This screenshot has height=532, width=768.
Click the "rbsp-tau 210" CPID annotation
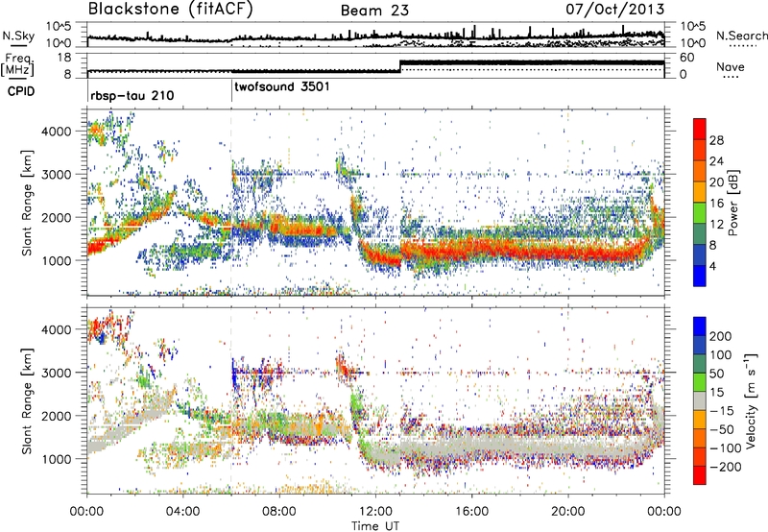pos(132,95)
